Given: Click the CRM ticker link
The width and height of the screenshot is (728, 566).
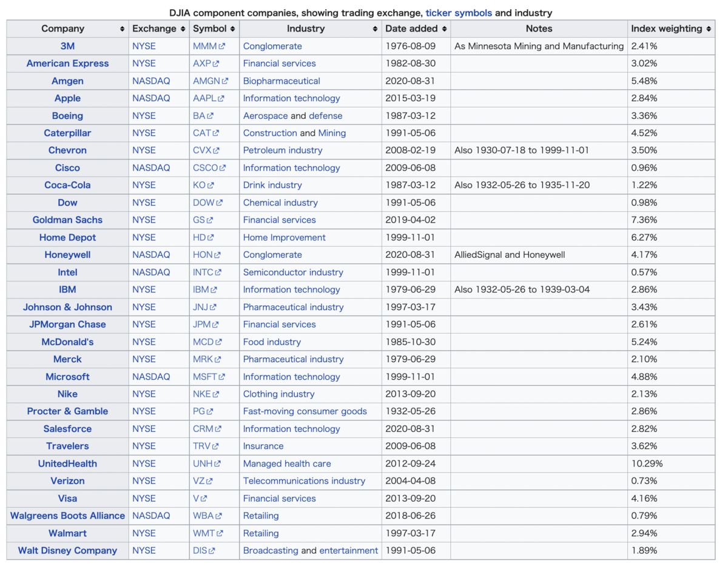Looking at the screenshot, I should (x=207, y=429).
